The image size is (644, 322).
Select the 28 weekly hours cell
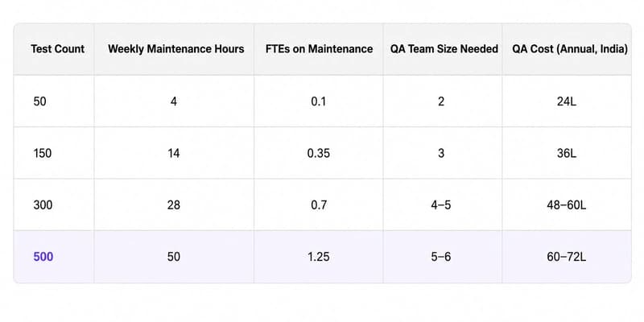(x=174, y=205)
